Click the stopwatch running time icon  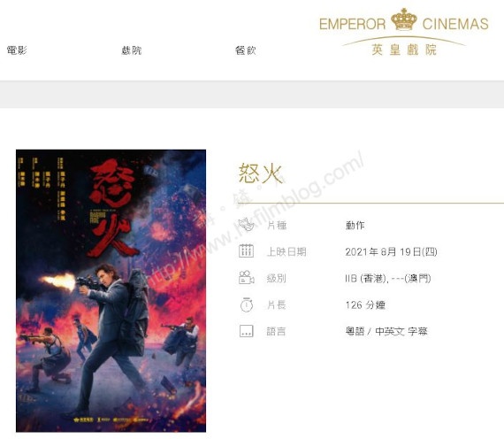(247, 304)
